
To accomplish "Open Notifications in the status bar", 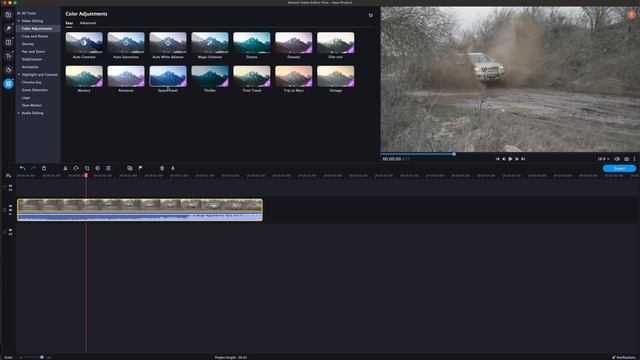I will 624,358.
